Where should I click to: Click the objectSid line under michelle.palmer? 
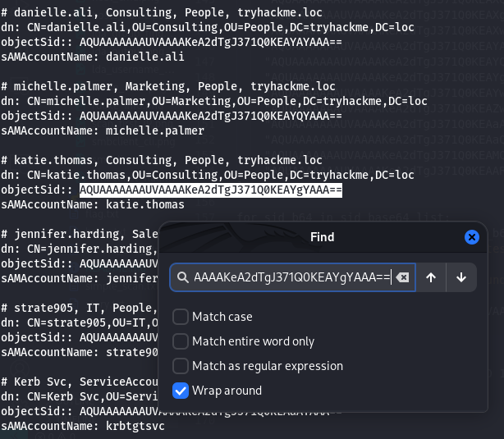pyautogui.click(x=171, y=116)
